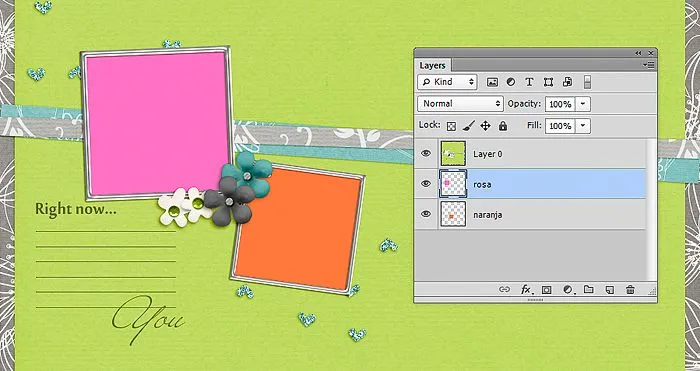This screenshot has height=371, width=700.
Task: Filter for adjustment layers icon
Action: [x=511, y=82]
